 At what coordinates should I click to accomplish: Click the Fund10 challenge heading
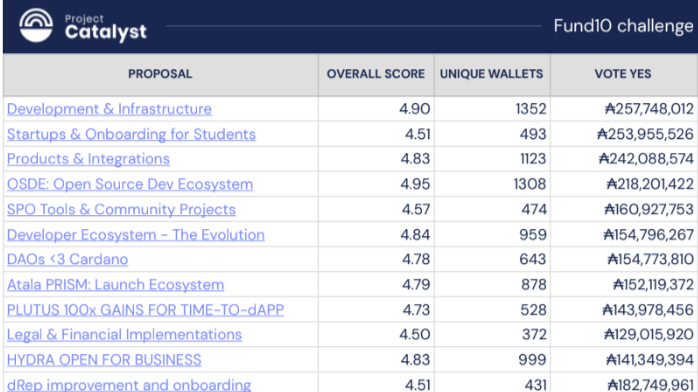pyautogui.click(x=623, y=26)
